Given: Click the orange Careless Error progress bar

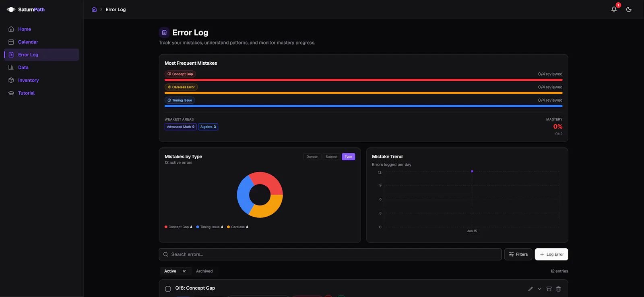Looking at the screenshot, I should [x=363, y=93].
